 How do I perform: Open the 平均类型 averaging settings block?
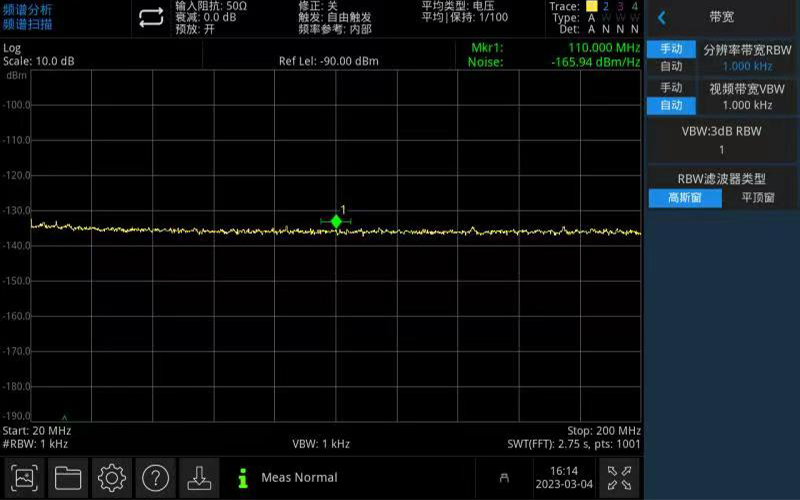[x=464, y=12]
